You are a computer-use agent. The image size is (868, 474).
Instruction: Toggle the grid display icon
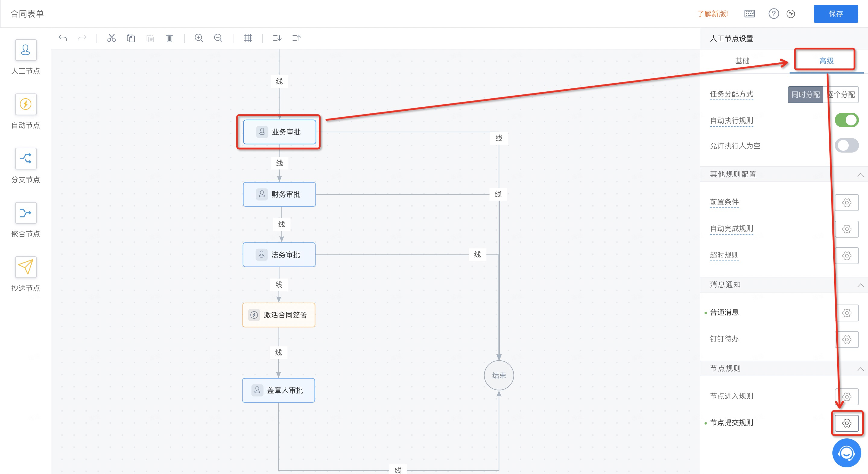pos(248,38)
